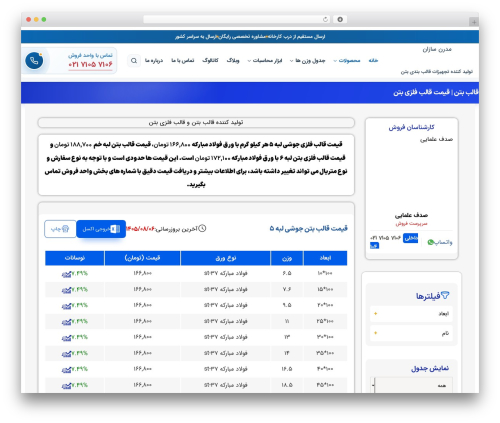Open the price chart icon in the 15*100 row
This screenshot has height=423, width=500.
pos(66,290)
